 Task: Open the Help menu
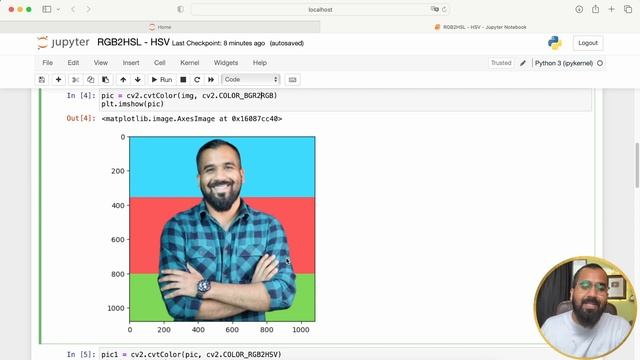tap(260, 63)
